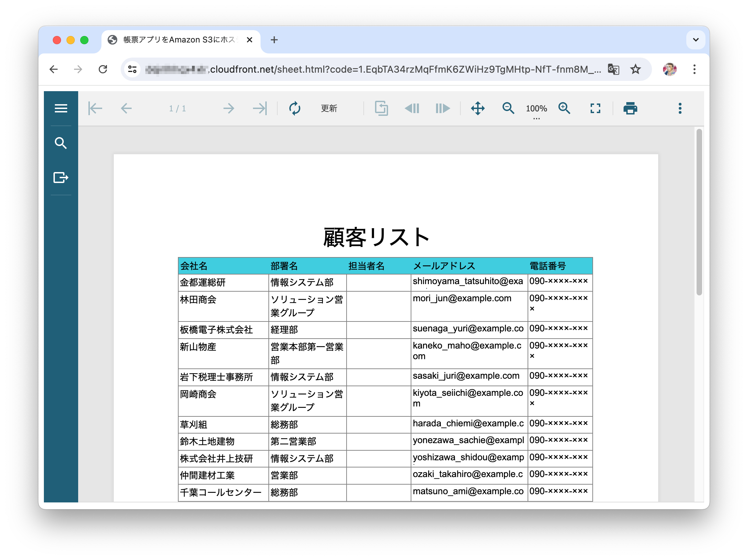Click the 板橋電子株式会社 cell

coord(224,330)
